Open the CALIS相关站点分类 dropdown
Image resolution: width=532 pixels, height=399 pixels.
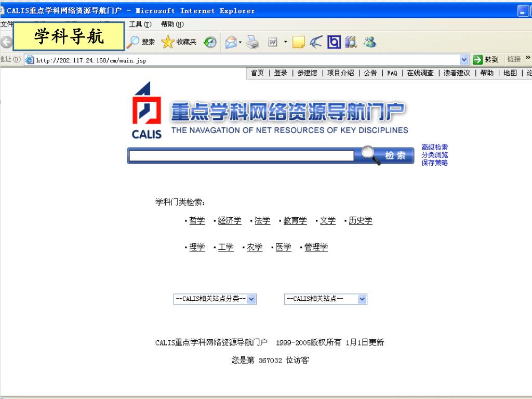tap(215, 299)
